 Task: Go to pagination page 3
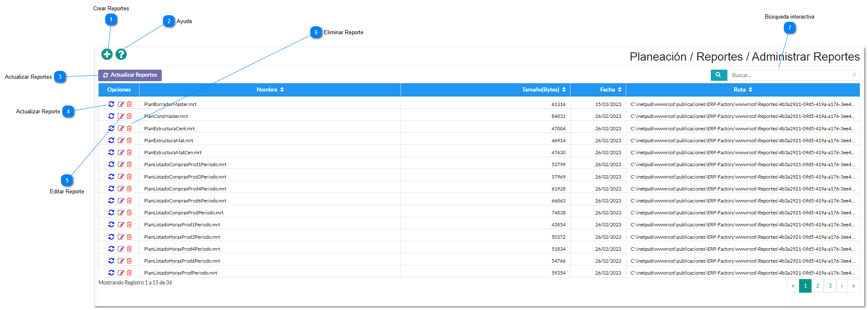(x=830, y=286)
